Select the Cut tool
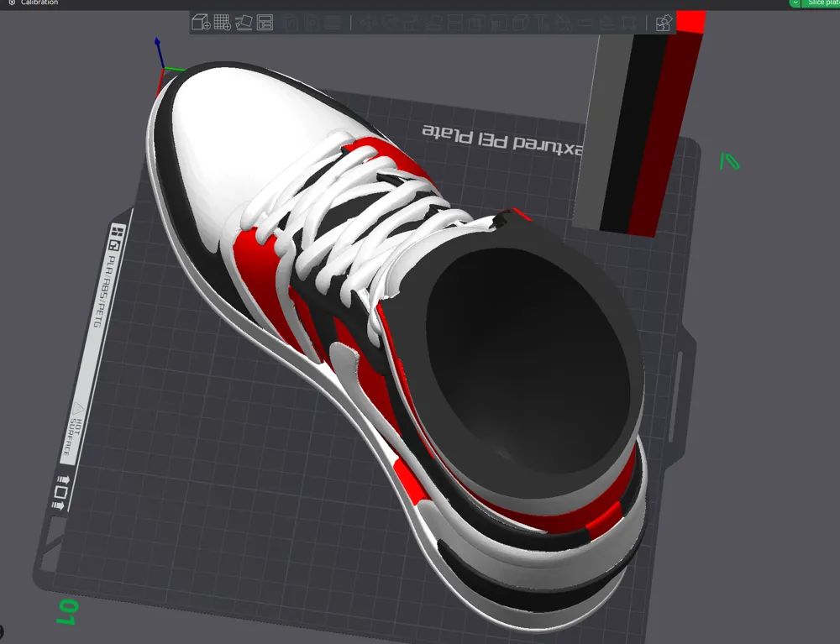The width and height of the screenshot is (840, 644). tap(454, 23)
